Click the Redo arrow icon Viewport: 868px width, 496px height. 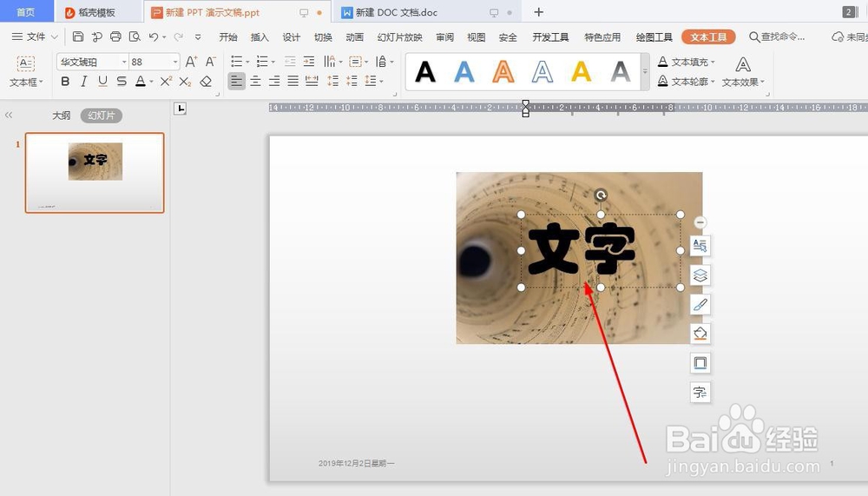(x=178, y=36)
